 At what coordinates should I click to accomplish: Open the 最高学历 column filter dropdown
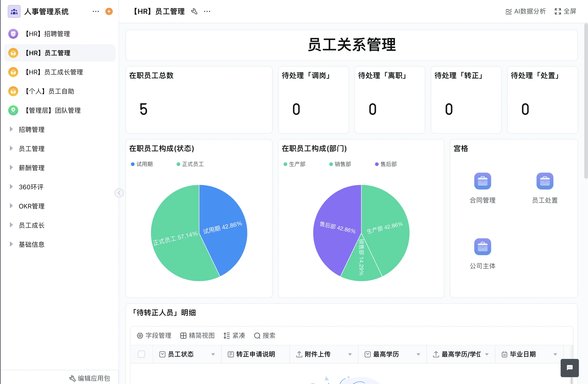coord(418,354)
